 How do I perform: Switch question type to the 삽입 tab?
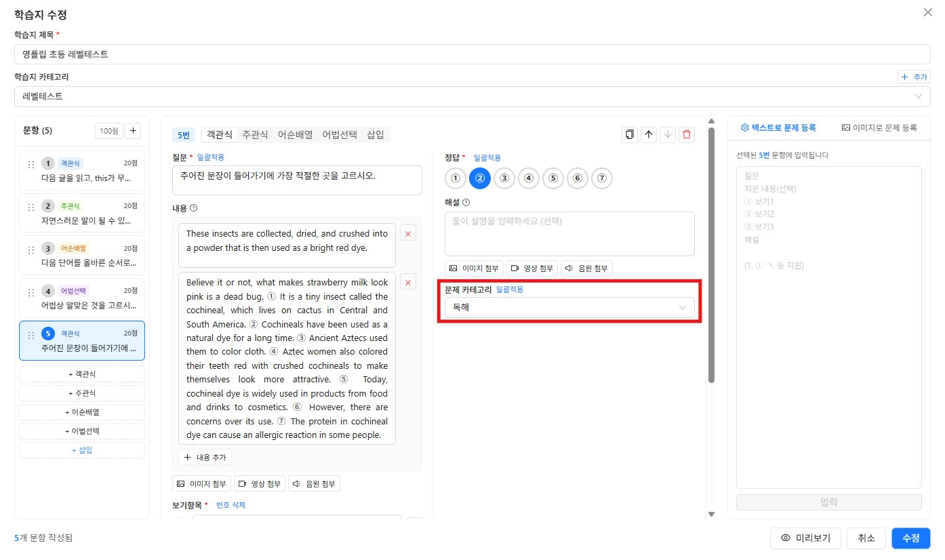pyautogui.click(x=376, y=135)
